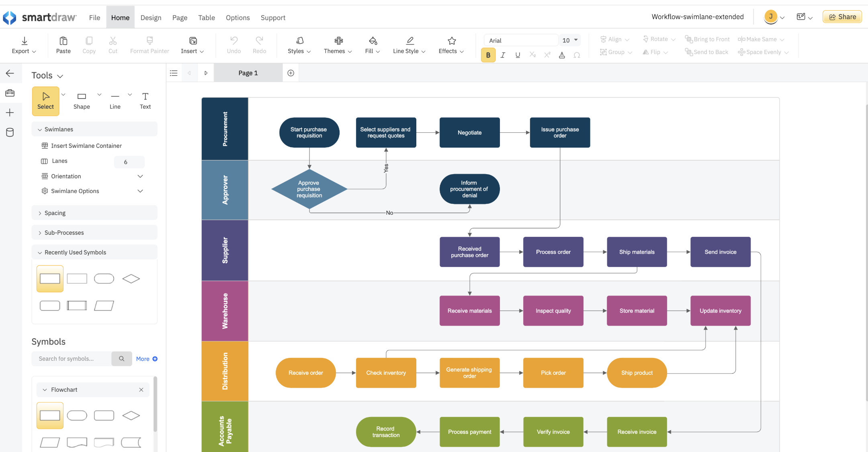
Task: Click the Export icon in the toolbar
Action: (24, 41)
